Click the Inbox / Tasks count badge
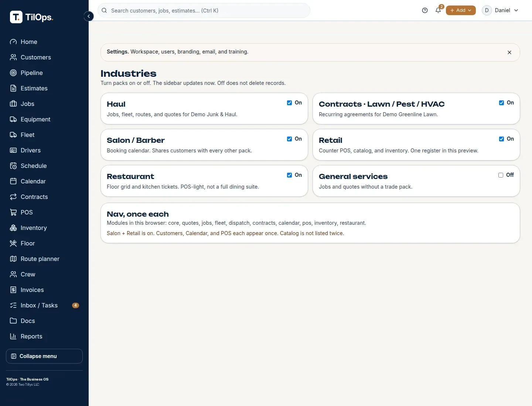 [75, 305]
